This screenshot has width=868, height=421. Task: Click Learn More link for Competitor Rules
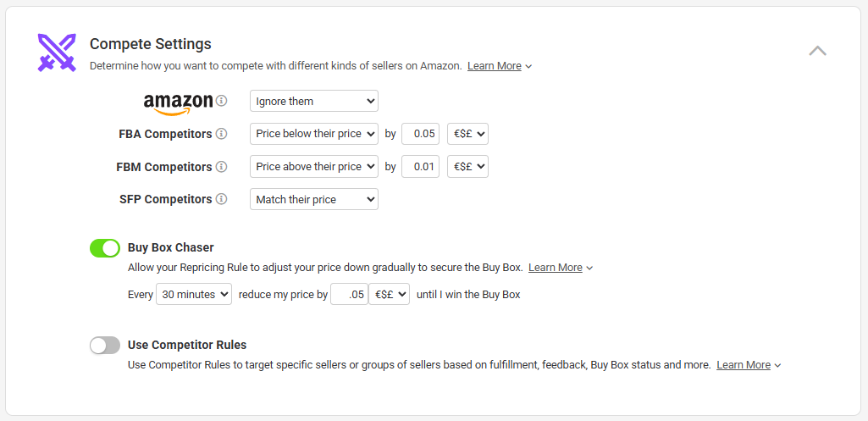tap(744, 365)
